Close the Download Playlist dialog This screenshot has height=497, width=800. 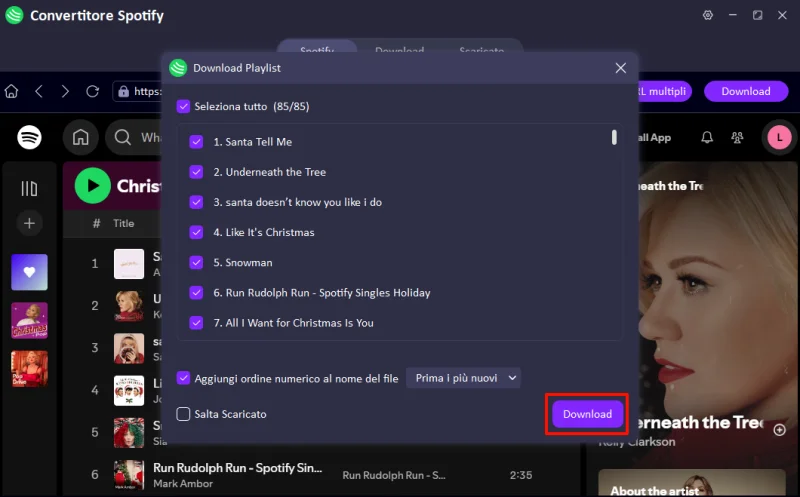coord(620,68)
